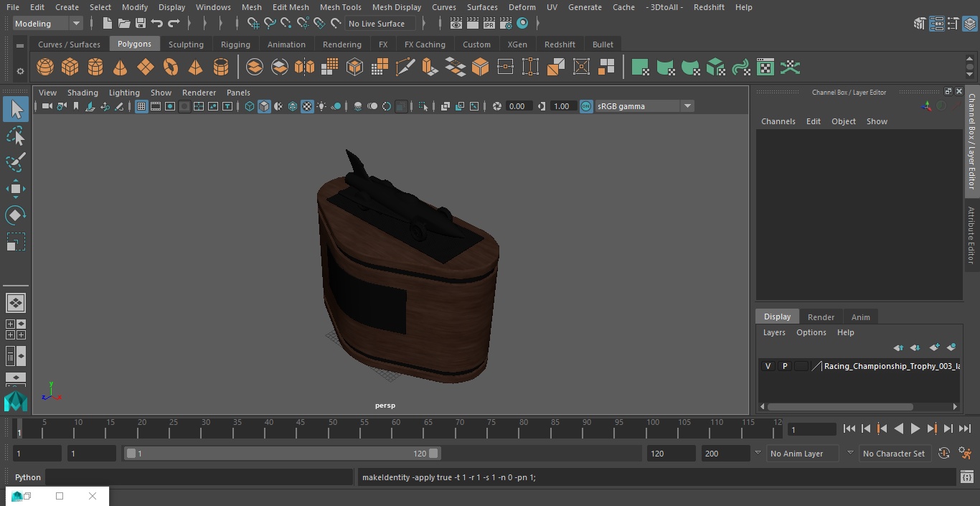This screenshot has height=506, width=980.
Task: Create a polygon cylinder from the shelf
Action: tap(95, 67)
